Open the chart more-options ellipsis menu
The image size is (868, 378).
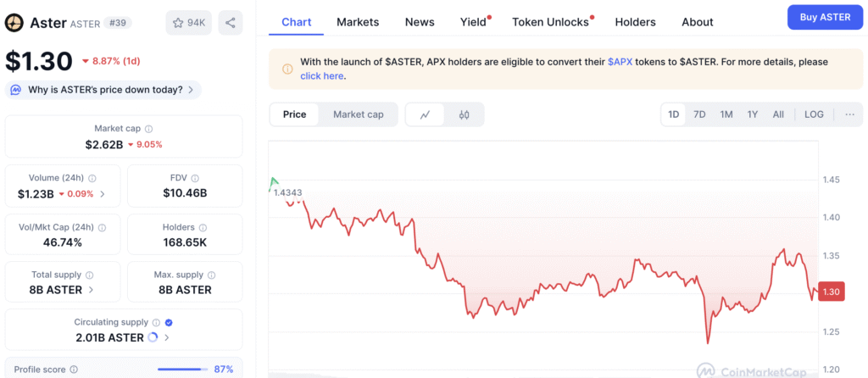[x=849, y=114]
